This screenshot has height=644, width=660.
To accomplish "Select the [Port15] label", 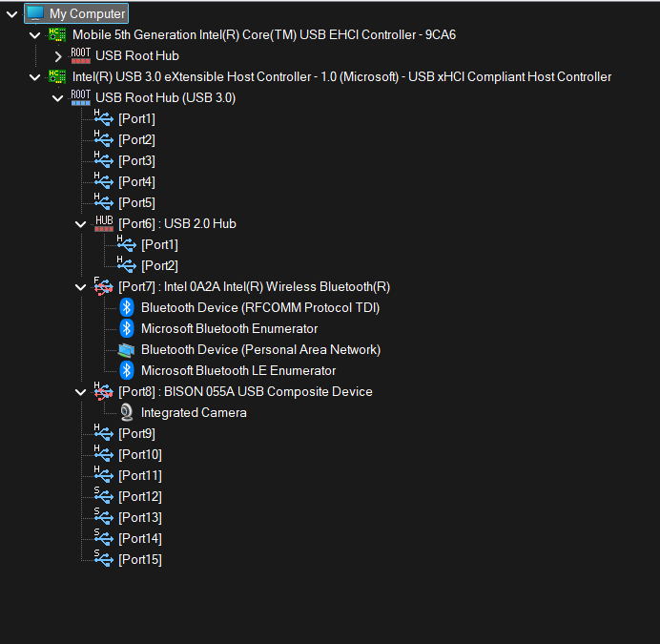I will (x=140, y=560).
